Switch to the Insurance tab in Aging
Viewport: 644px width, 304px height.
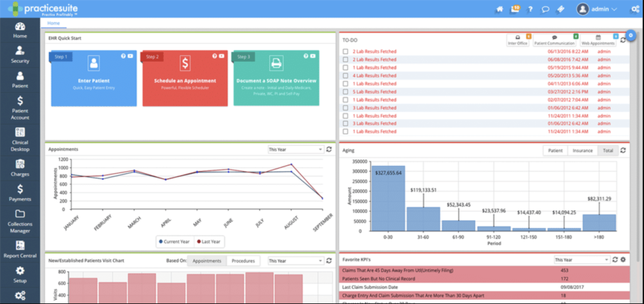click(x=582, y=150)
